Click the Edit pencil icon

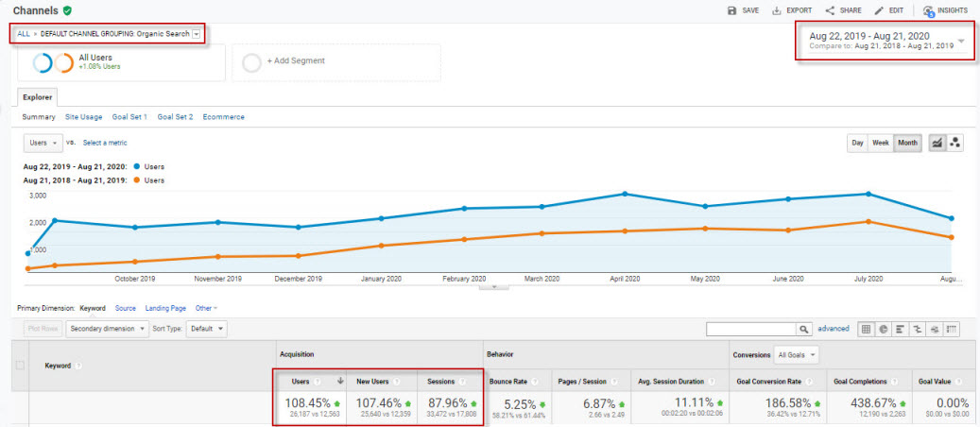[879, 10]
